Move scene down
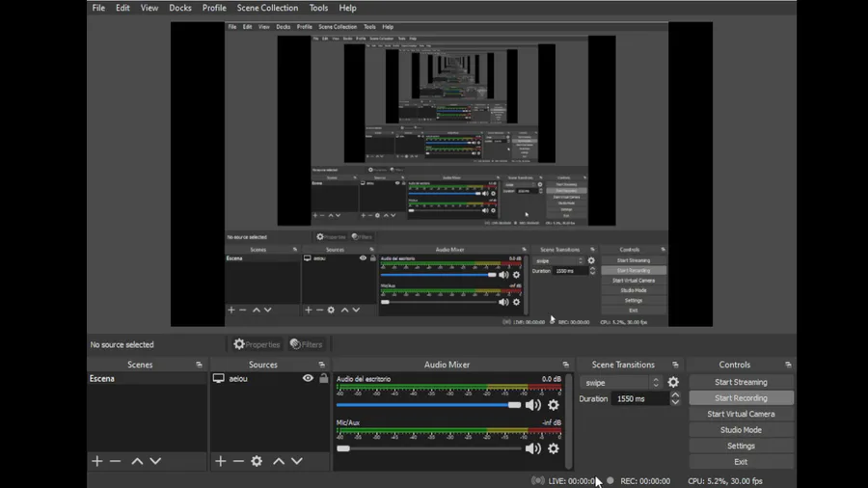Screen dimensions: 868x488 coord(155,461)
